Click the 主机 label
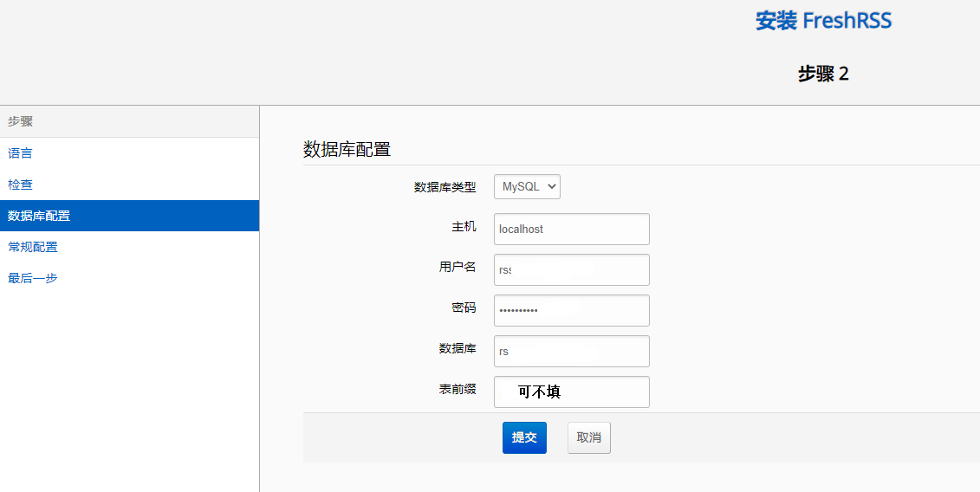Image resolution: width=980 pixels, height=492 pixels. pyautogui.click(x=464, y=226)
